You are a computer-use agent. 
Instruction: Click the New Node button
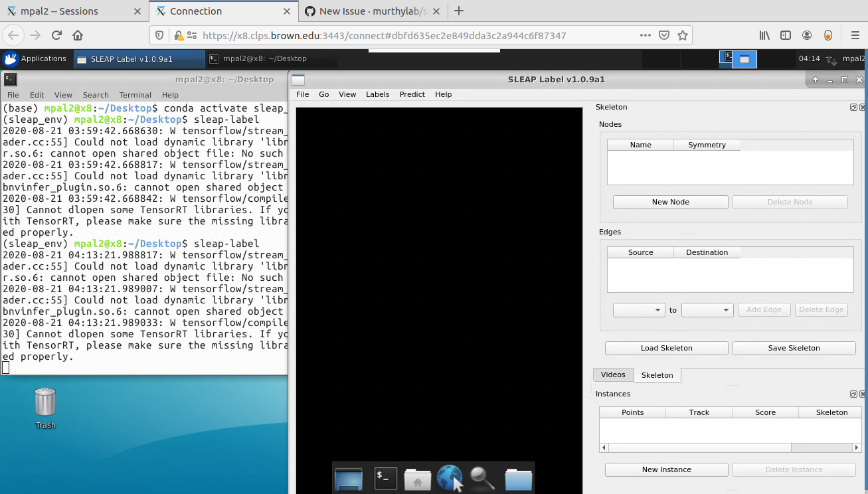(x=671, y=202)
